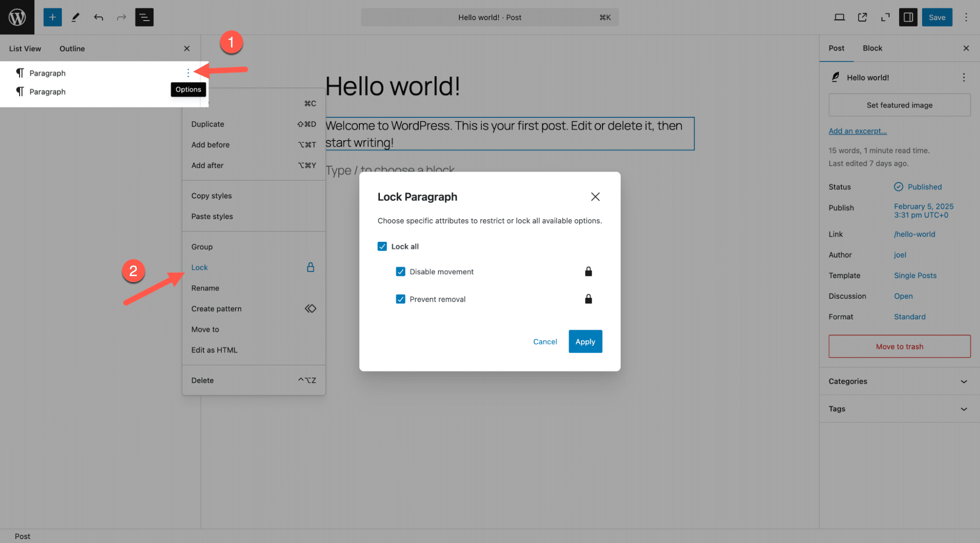Toggle the Disable movement checkbox

[x=401, y=272]
